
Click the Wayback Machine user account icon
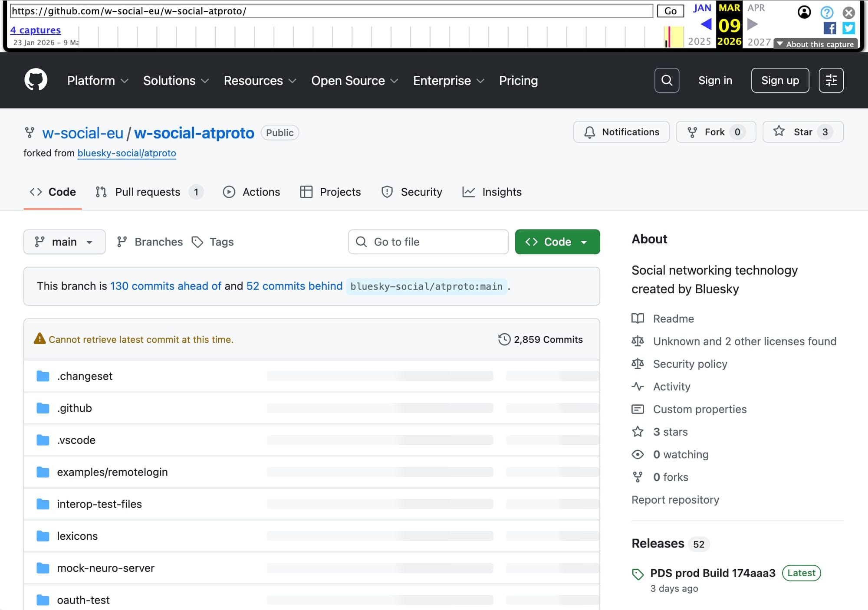[x=804, y=12]
